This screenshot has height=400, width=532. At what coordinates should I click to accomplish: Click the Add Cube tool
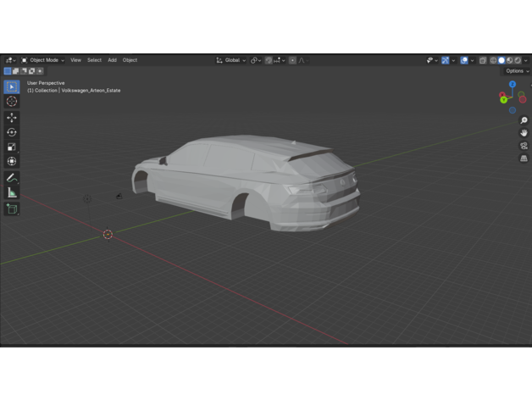point(12,208)
